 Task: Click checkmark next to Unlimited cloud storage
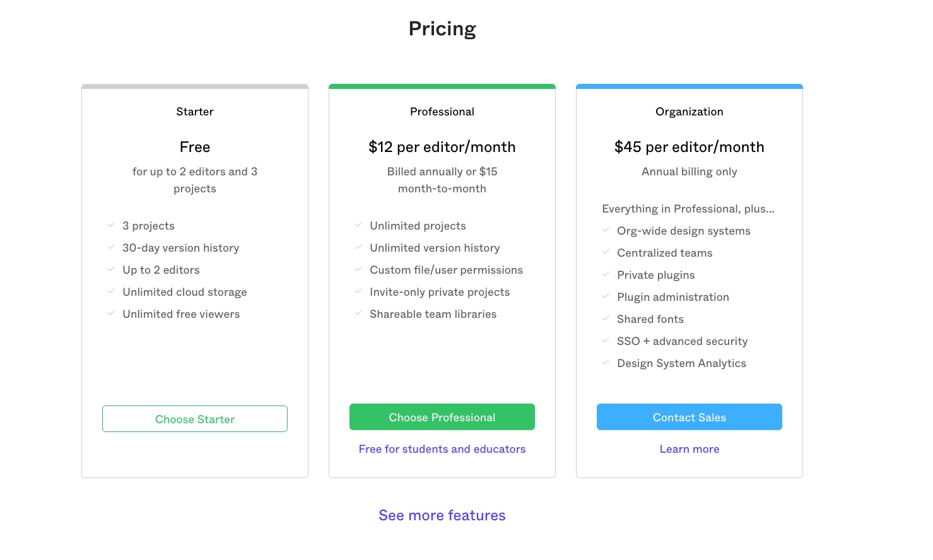111,291
